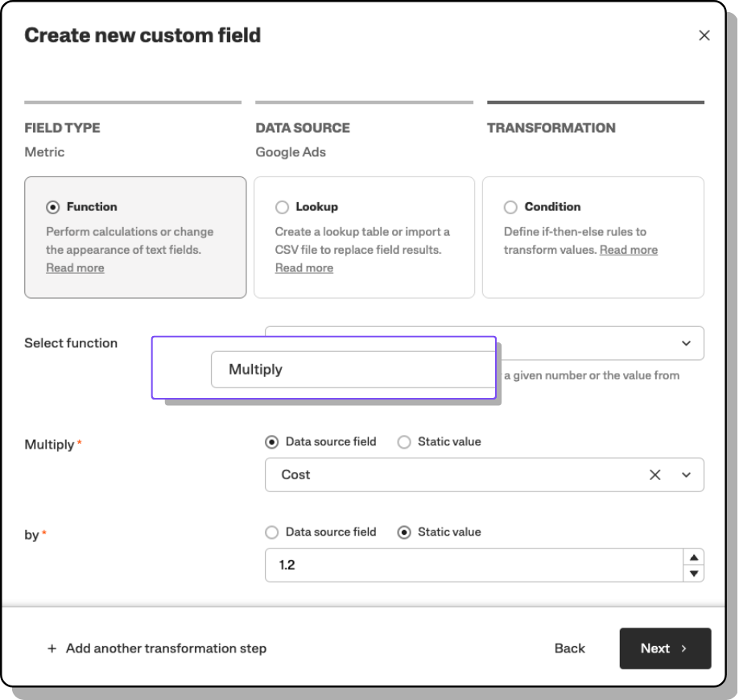The width and height of the screenshot is (739, 700).
Task: Go to the Data Source step
Action: (x=302, y=128)
